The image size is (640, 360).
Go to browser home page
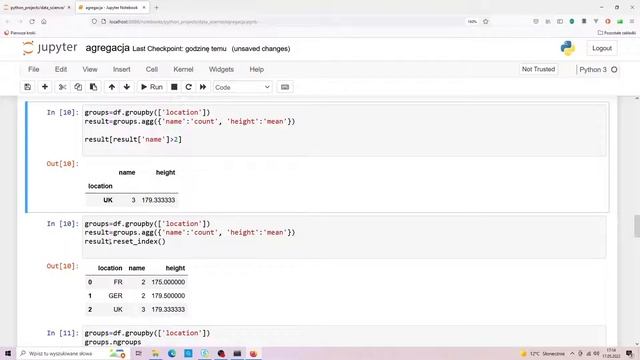[44, 22]
